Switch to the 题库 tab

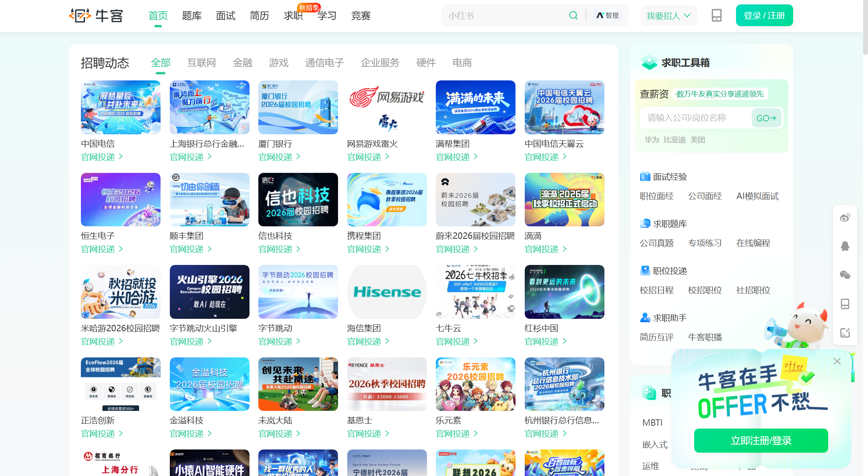pyautogui.click(x=192, y=16)
